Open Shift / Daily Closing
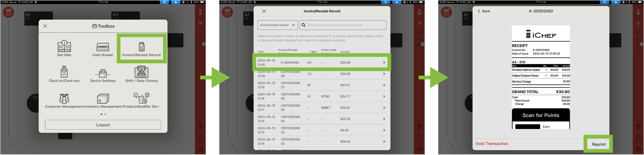 coord(141,75)
